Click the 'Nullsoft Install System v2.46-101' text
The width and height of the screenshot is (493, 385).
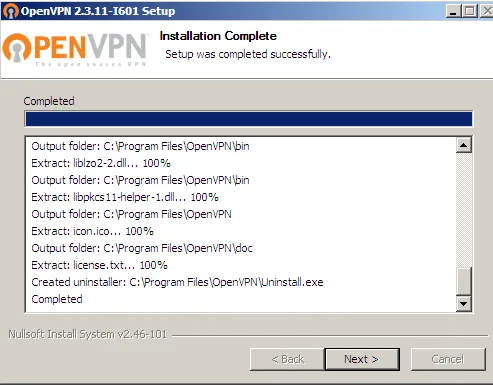[87, 334]
